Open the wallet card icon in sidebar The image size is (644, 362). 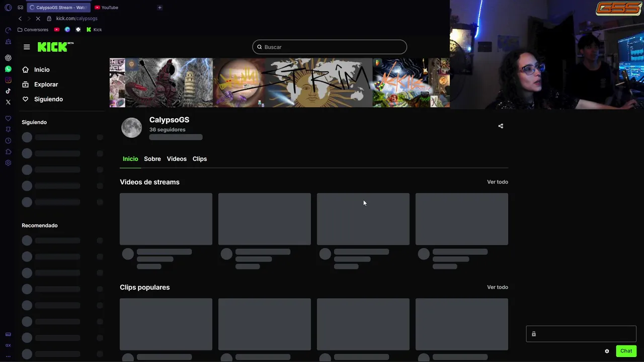(x=8, y=334)
